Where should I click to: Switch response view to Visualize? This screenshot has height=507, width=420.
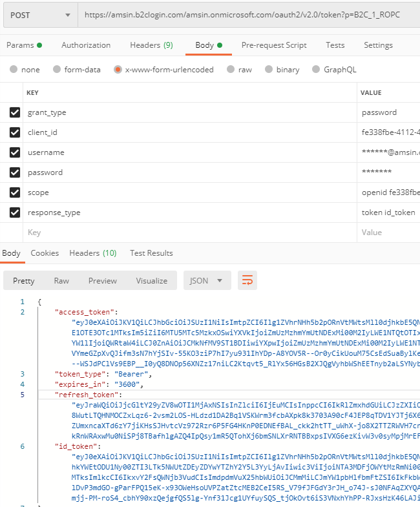[x=152, y=281]
